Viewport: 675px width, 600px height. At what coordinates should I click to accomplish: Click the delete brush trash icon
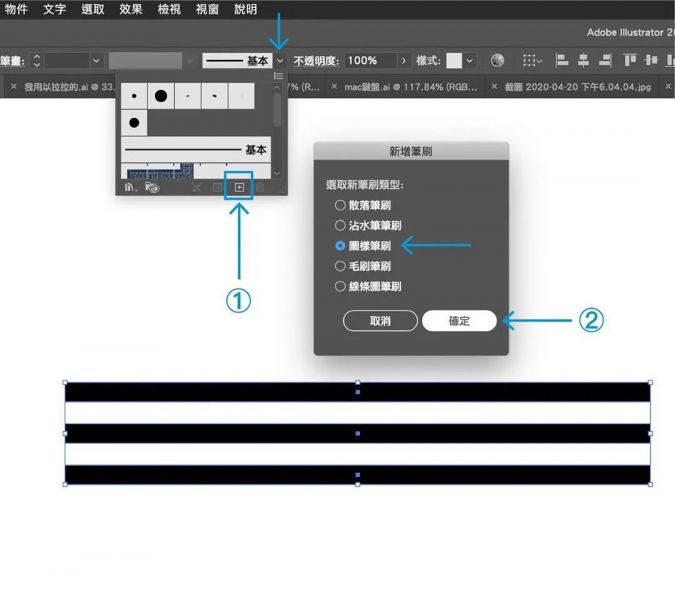[260, 187]
